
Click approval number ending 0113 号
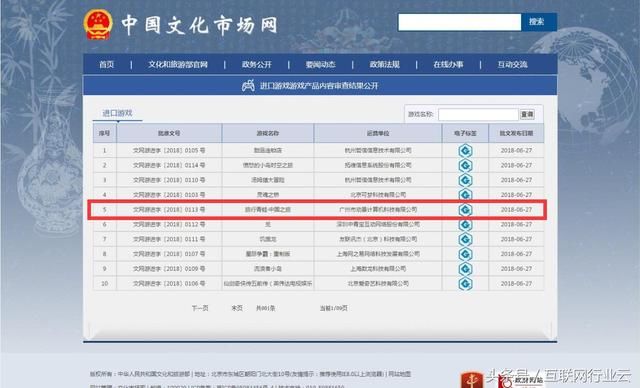click(x=169, y=210)
